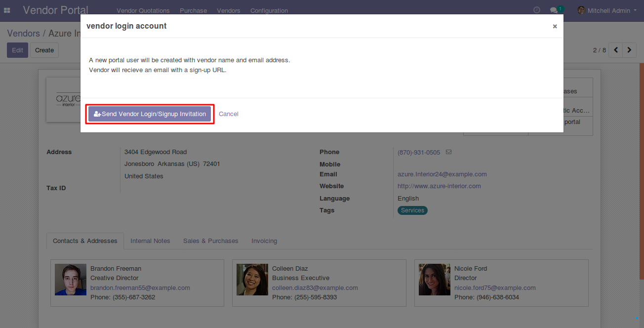Image resolution: width=644 pixels, height=328 pixels.
Task: Switch to the Internal Notes tab
Action: pos(150,241)
